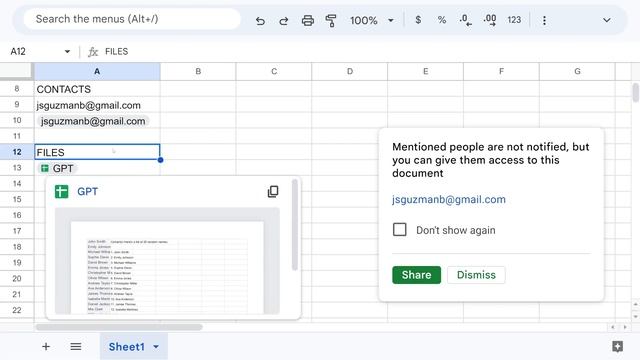This screenshot has width=640, height=360.
Task: Click the Sheets icon in preview card header
Action: pos(62,191)
